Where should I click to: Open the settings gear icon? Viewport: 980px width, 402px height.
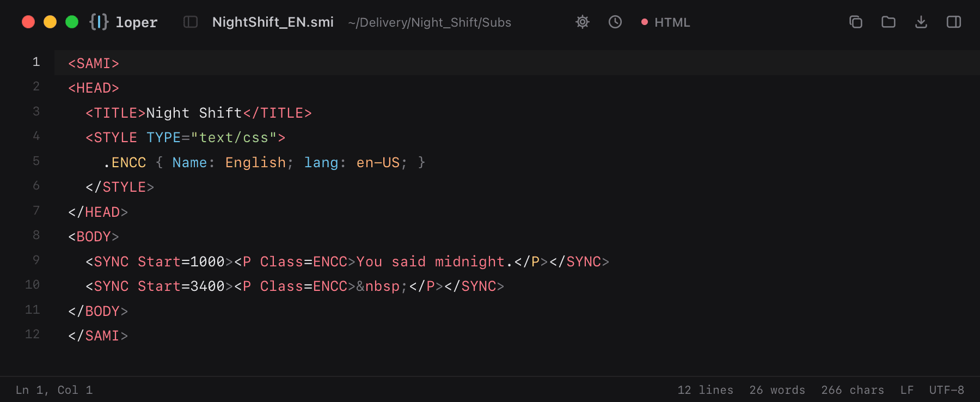click(x=583, y=22)
